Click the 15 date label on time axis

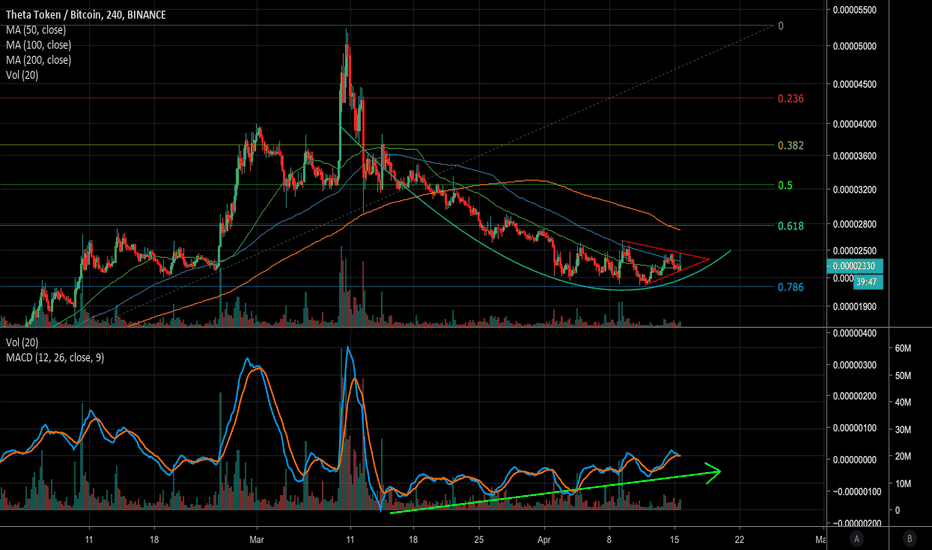pos(674,540)
